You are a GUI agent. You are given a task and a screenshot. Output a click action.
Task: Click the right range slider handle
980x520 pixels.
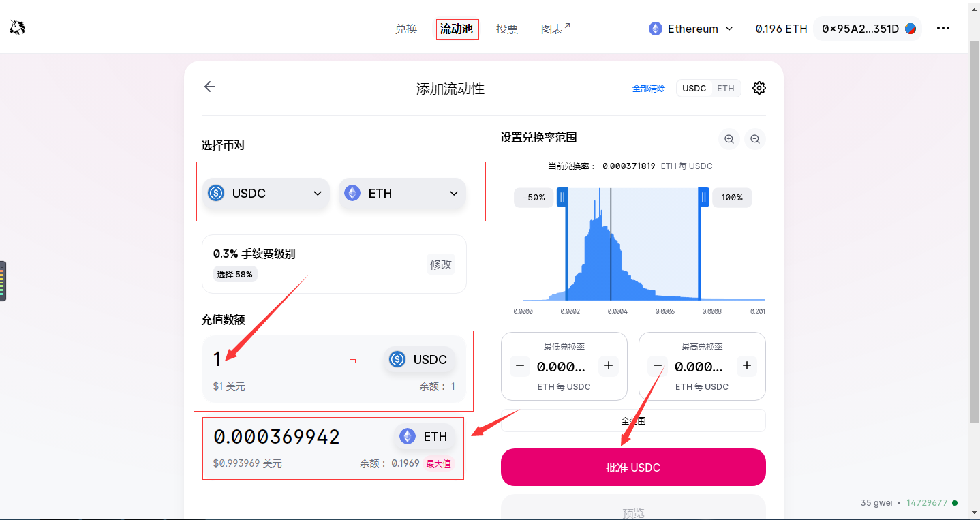pos(703,197)
